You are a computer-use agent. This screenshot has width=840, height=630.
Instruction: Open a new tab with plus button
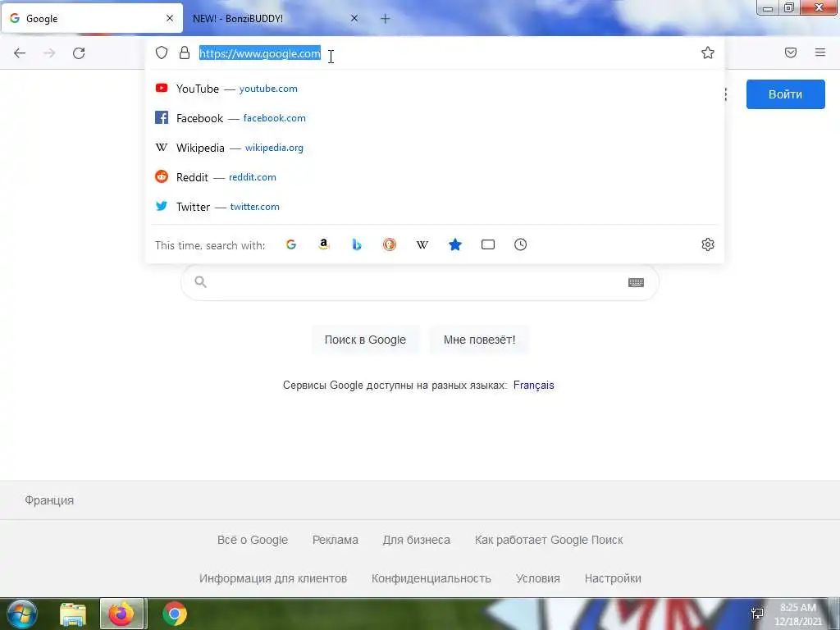pyautogui.click(x=386, y=19)
